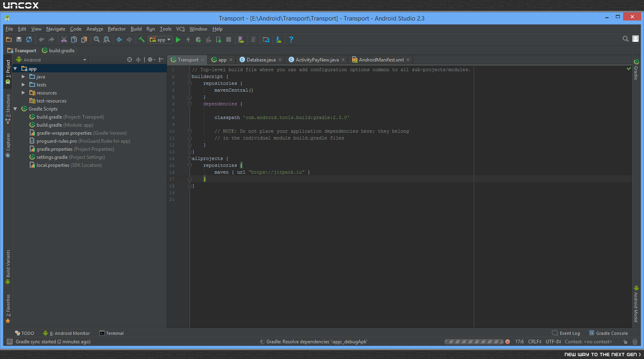Click the Synchronize toolbar icon
Viewport: 644px width, 359px height.
(x=29, y=39)
